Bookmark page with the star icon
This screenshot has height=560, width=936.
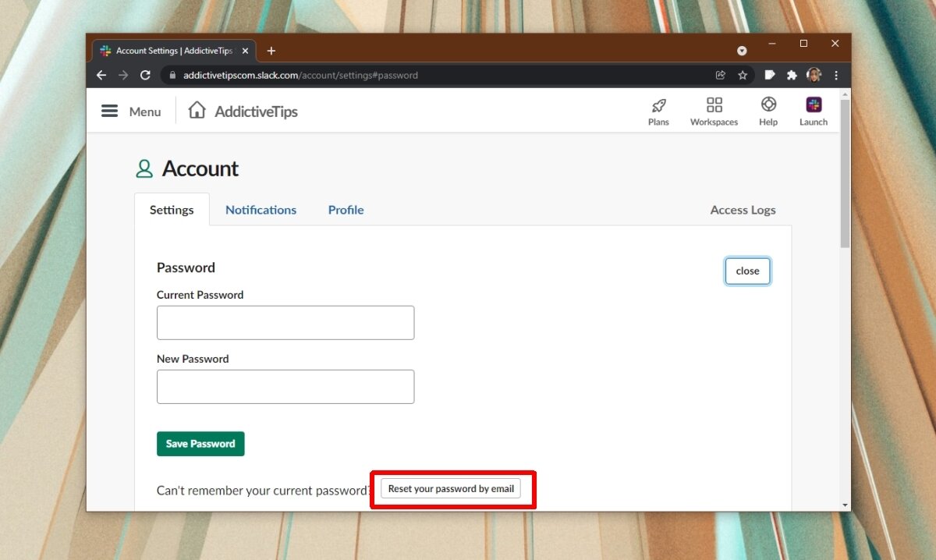click(743, 76)
